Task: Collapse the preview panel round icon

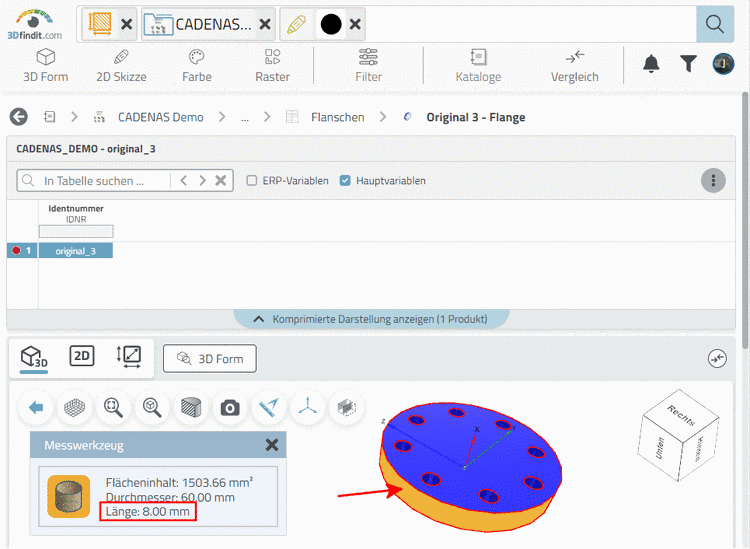Action: pyautogui.click(x=717, y=359)
